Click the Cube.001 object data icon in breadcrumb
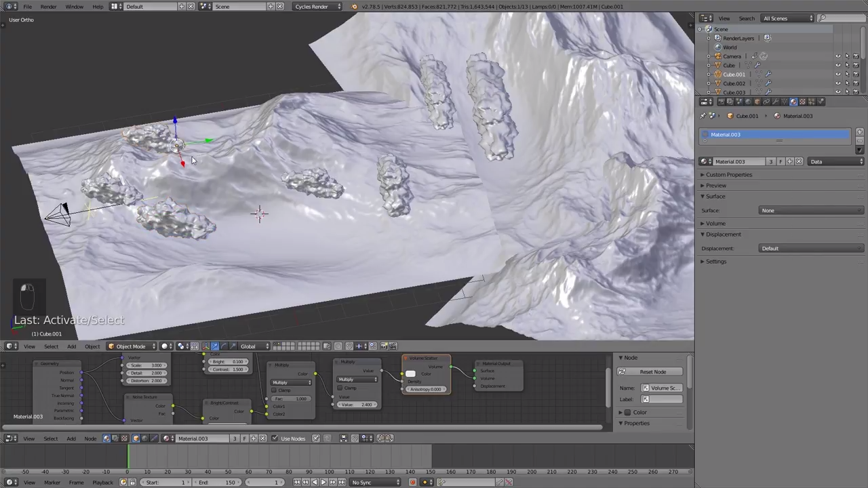 730,116
